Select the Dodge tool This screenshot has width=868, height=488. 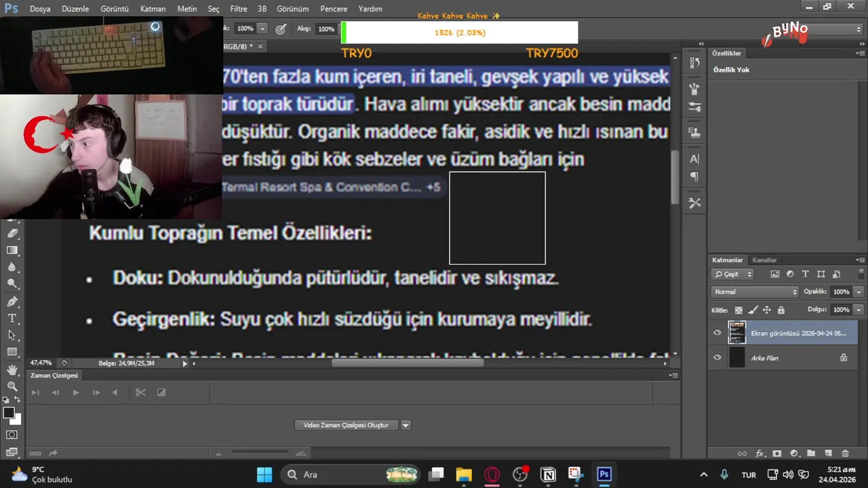[x=12, y=284]
